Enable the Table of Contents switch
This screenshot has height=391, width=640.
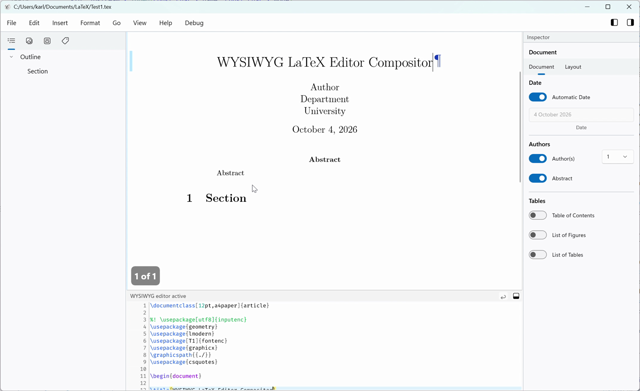click(538, 215)
